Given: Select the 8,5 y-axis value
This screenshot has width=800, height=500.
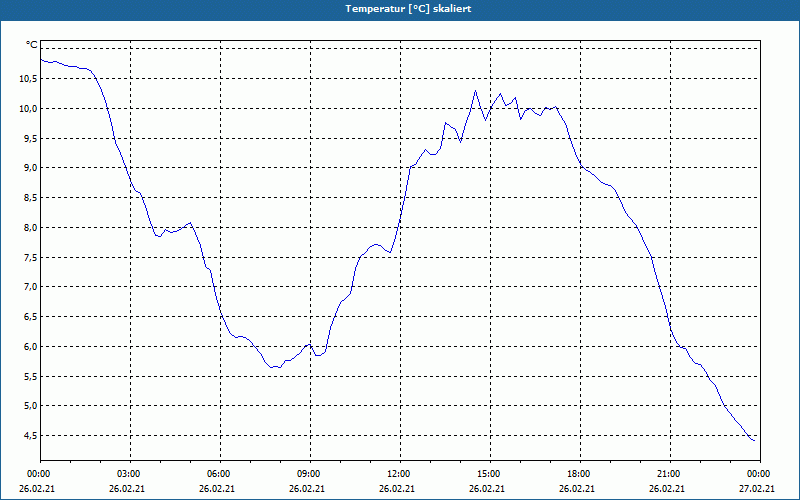Looking at the screenshot, I should [x=30, y=197].
